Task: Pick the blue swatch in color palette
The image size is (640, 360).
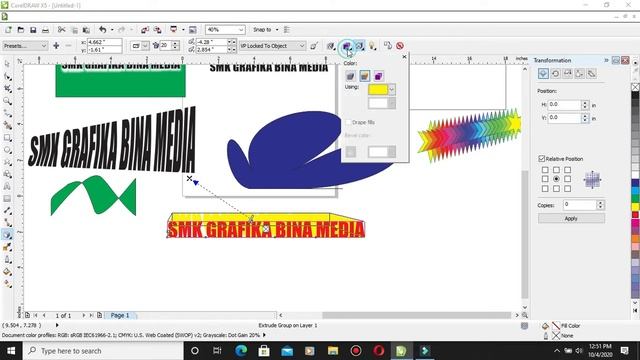Action: point(636,183)
